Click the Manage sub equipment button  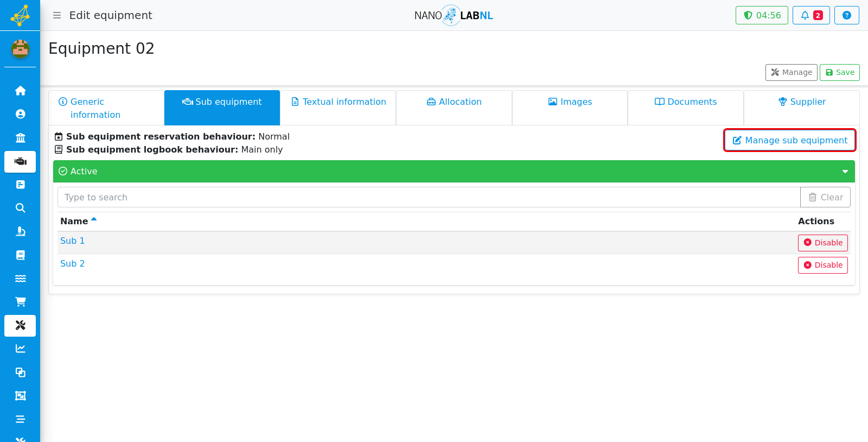[x=790, y=140]
